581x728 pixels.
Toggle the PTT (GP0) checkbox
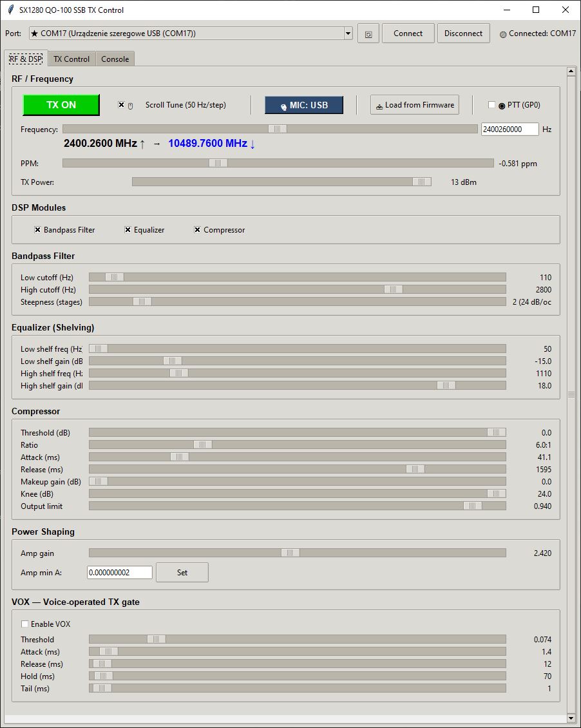pos(491,105)
